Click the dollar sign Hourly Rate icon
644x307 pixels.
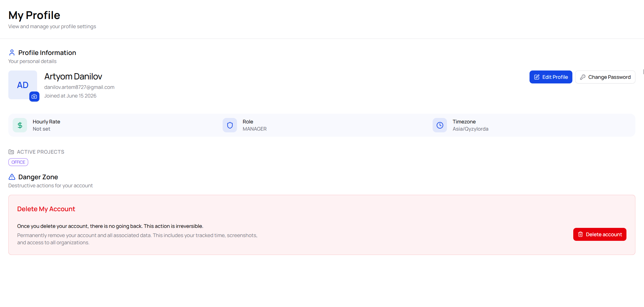20,125
